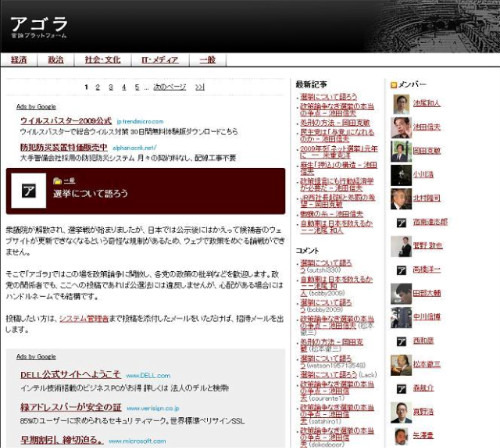500x448 pixels.
Task: Open member profile link 岡田克敏
Action: [x=427, y=151]
